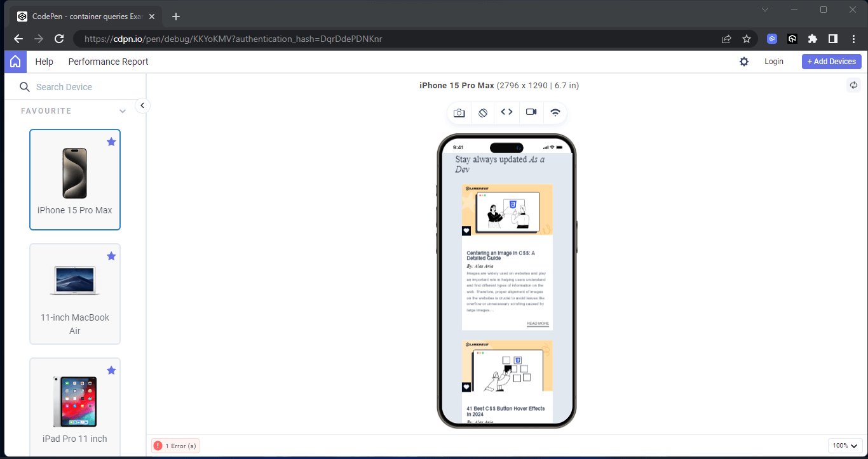Close the CodePen container queries tab
The image size is (868, 459).
[x=152, y=17]
